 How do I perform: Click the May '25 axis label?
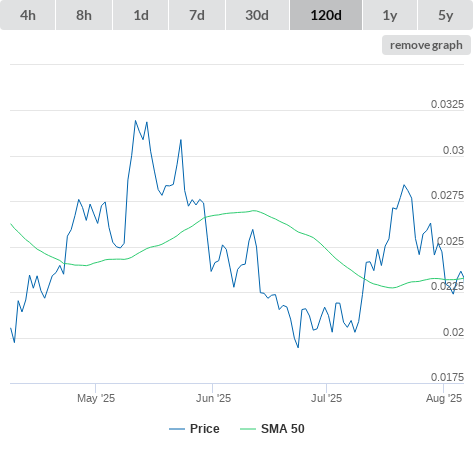pyautogui.click(x=96, y=398)
